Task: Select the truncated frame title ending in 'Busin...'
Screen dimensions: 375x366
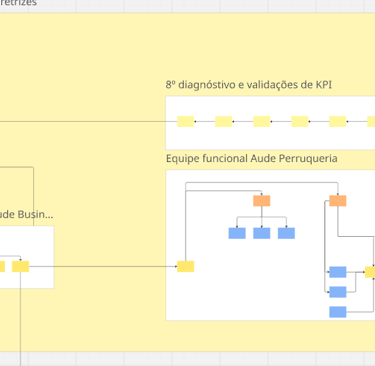Action: (26, 214)
